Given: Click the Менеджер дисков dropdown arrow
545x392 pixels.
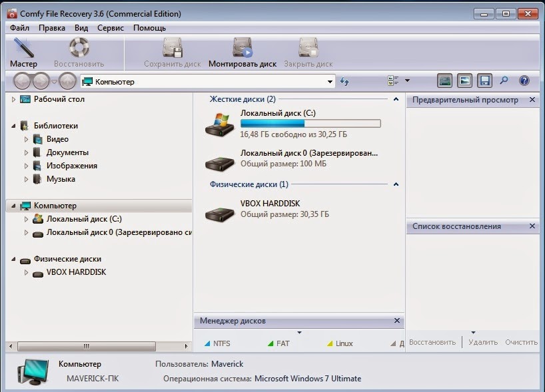Looking at the screenshot, I should click(299, 333).
